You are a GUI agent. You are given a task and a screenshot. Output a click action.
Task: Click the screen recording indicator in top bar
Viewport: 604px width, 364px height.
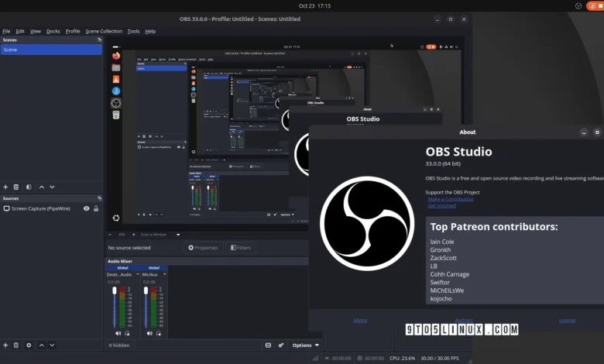(x=595, y=5)
